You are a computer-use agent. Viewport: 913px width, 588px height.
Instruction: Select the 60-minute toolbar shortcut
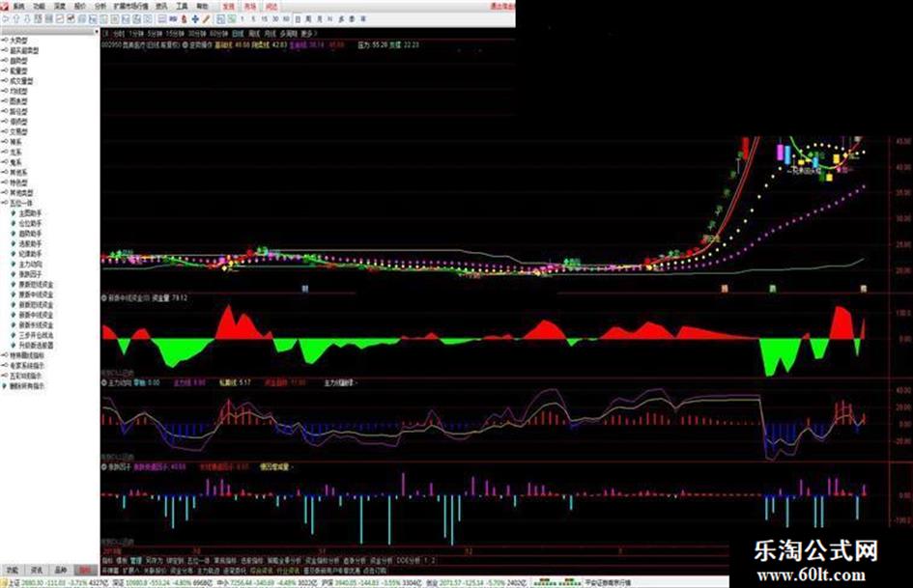point(286,19)
